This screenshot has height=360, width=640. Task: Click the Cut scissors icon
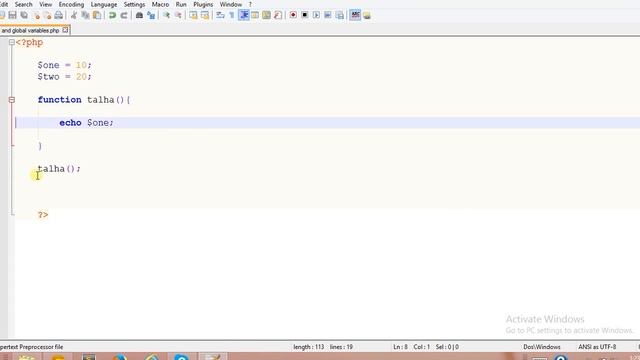tap(74, 15)
